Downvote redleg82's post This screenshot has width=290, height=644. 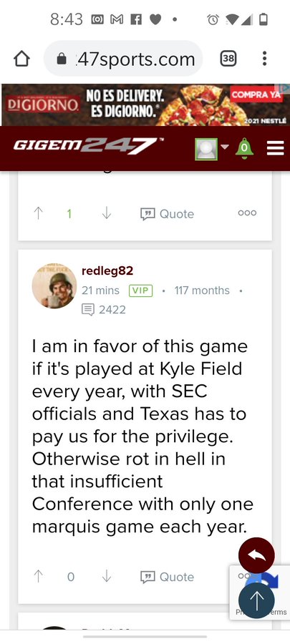[107, 577]
